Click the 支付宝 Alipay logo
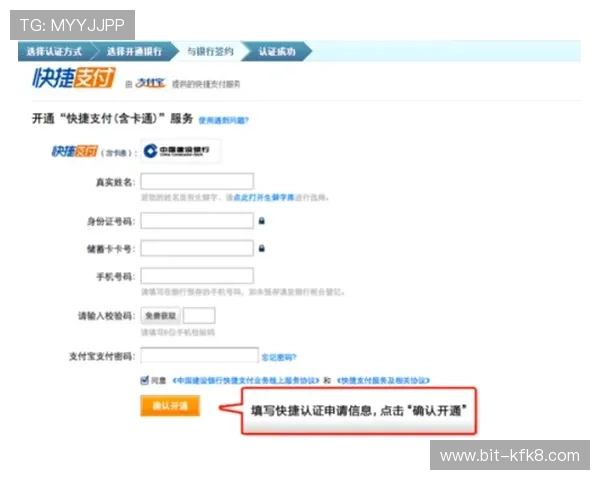Viewport: 600px width, 480px height. coord(150,83)
